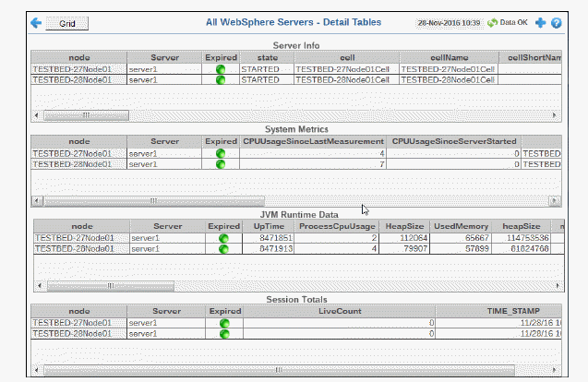Image resolution: width=588 pixels, height=382 pixels.
Task: Click heapSize value 114753536
Action: click(528, 238)
